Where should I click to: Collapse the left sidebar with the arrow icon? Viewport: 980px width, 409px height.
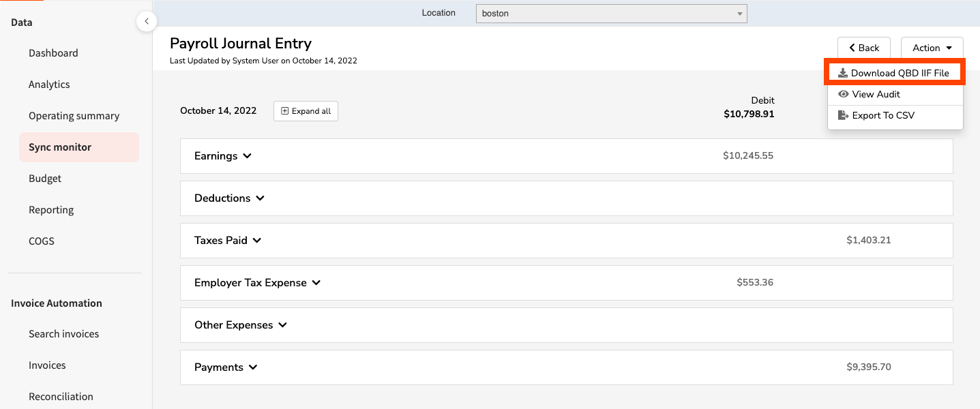tap(146, 22)
